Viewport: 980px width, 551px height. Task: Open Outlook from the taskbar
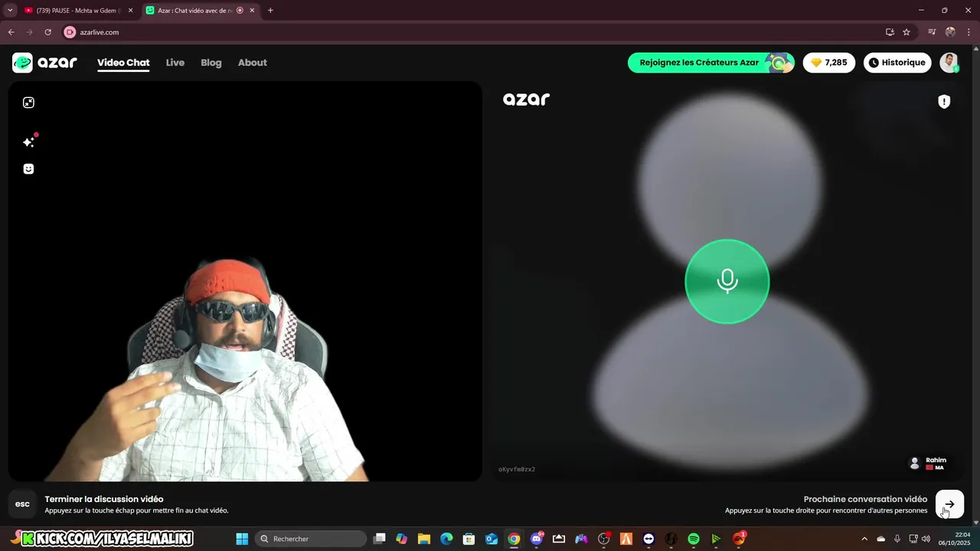491,539
